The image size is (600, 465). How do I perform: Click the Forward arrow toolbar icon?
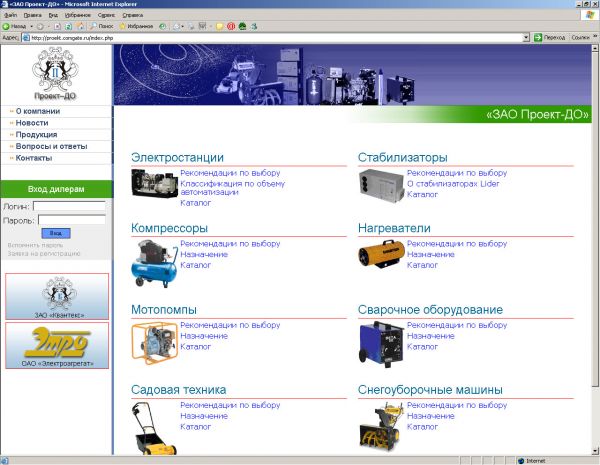click(40, 26)
